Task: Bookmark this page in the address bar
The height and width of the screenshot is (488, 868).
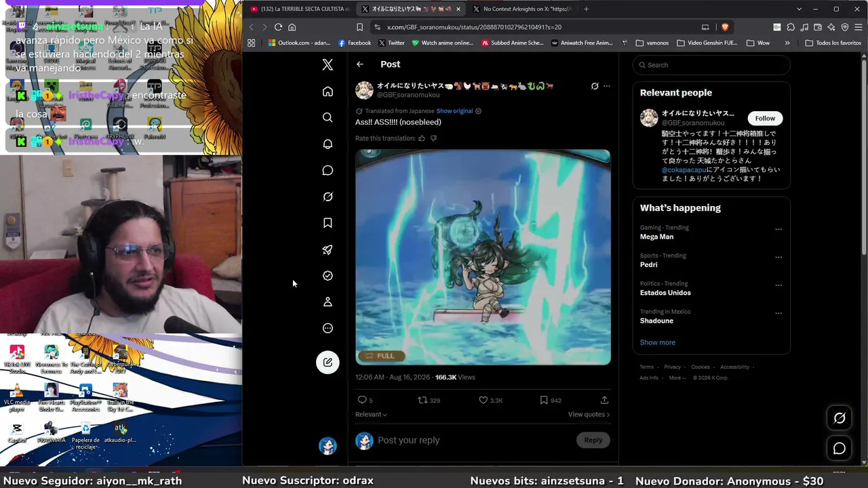Action: tap(359, 27)
